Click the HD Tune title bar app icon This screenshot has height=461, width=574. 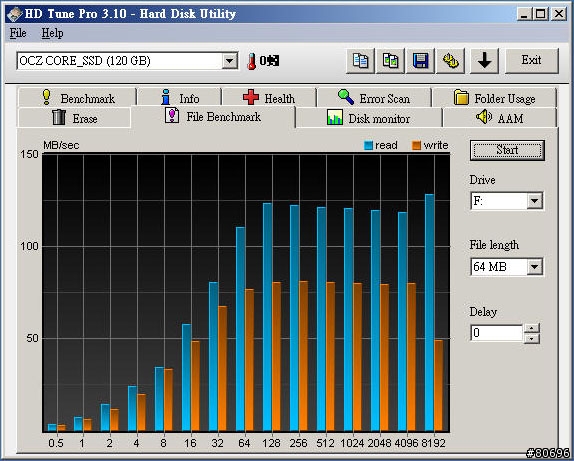[x=15, y=14]
